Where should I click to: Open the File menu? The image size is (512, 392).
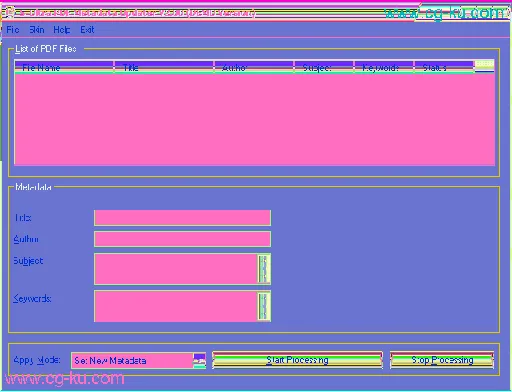point(13,30)
